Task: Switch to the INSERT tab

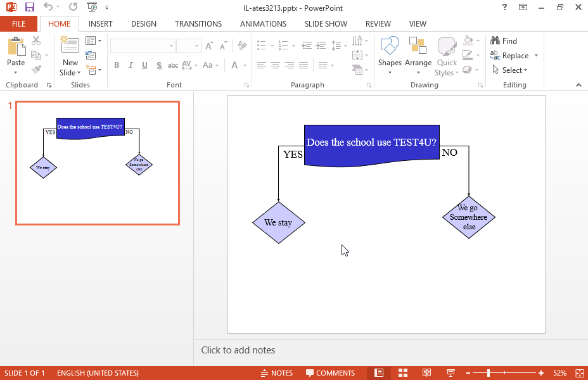Action: 101,24
